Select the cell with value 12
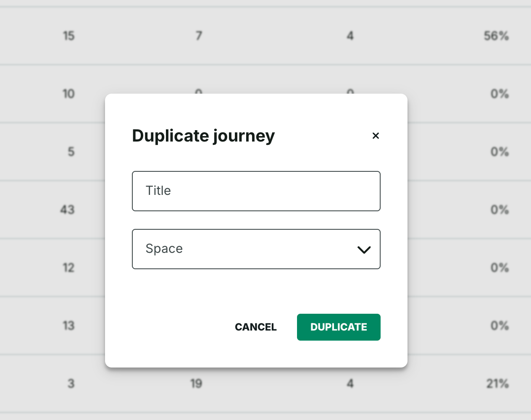 [x=69, y=268]
